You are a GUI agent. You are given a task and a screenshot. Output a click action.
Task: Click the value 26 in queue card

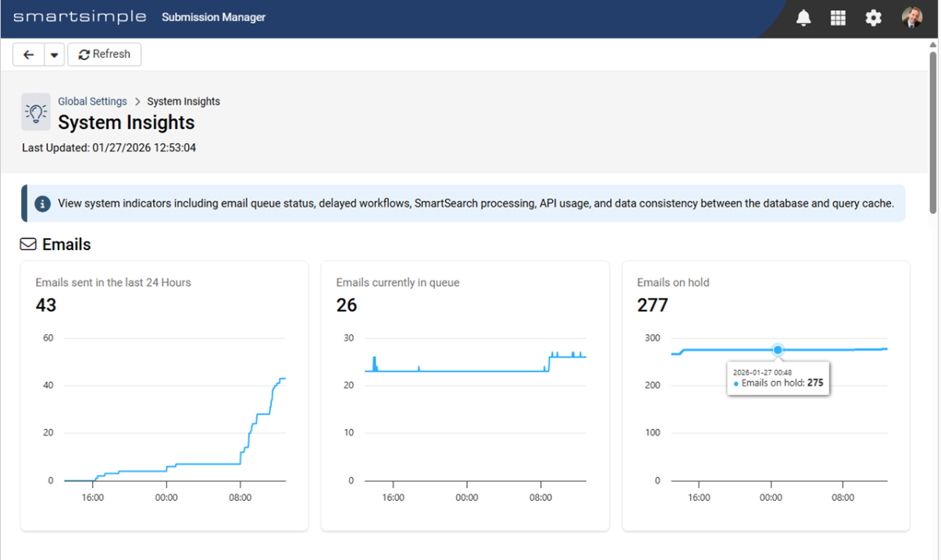point(347,305)
